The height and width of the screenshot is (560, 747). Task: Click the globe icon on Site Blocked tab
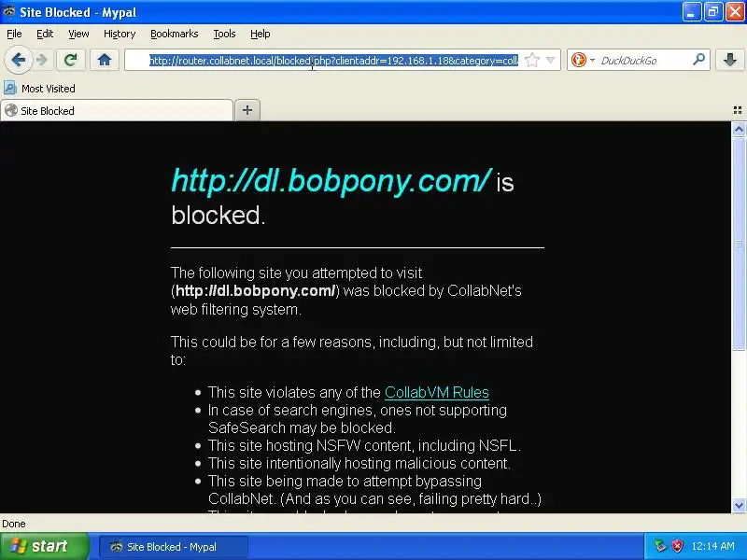click(11, 110)
